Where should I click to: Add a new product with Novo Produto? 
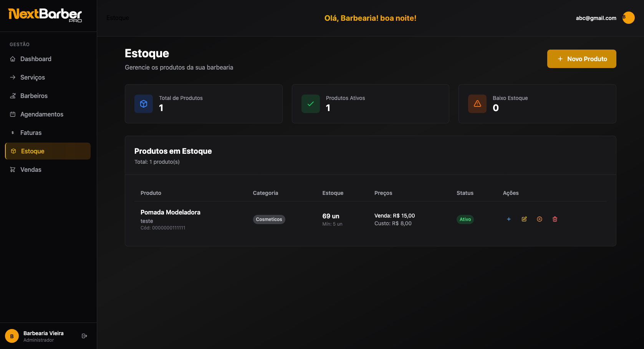click(581, 59)
